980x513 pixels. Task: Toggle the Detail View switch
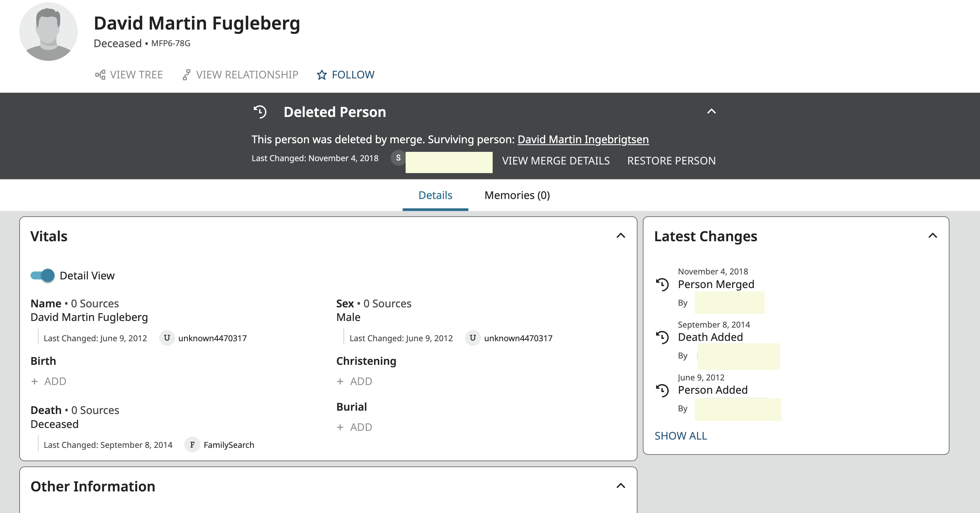[x=43, y=275]
